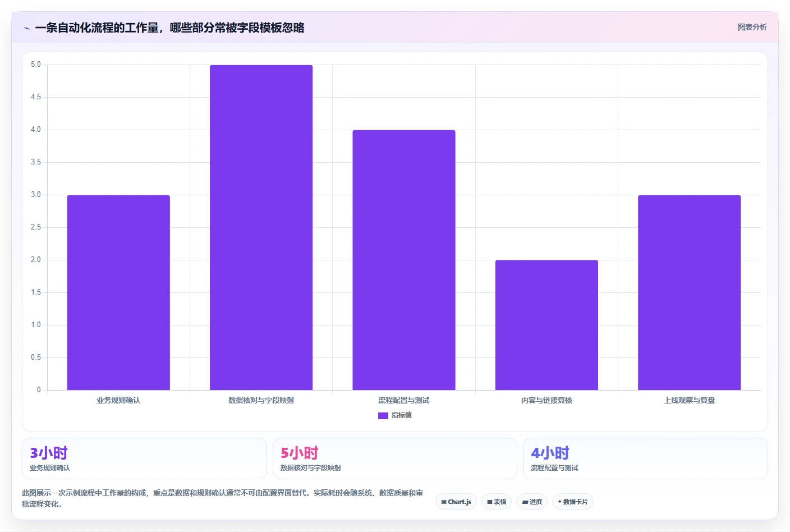Open the 3小时 data card
This screenshot has width=790, height=532.
coord(144,458)
